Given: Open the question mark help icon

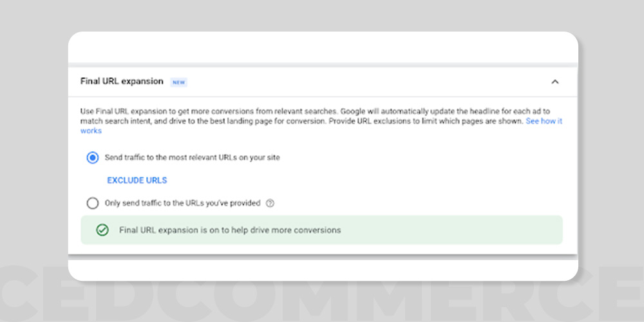Looking at the screenshot, I should point(270,204).
